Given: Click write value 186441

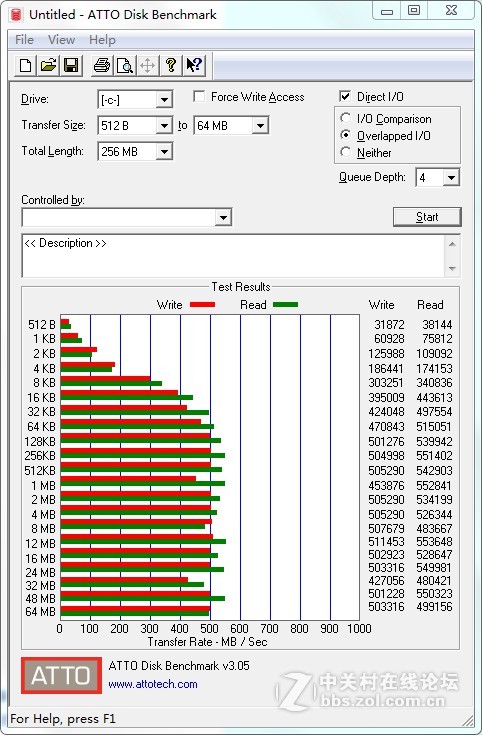Looking at the screenshot, I should coord(386,368).
